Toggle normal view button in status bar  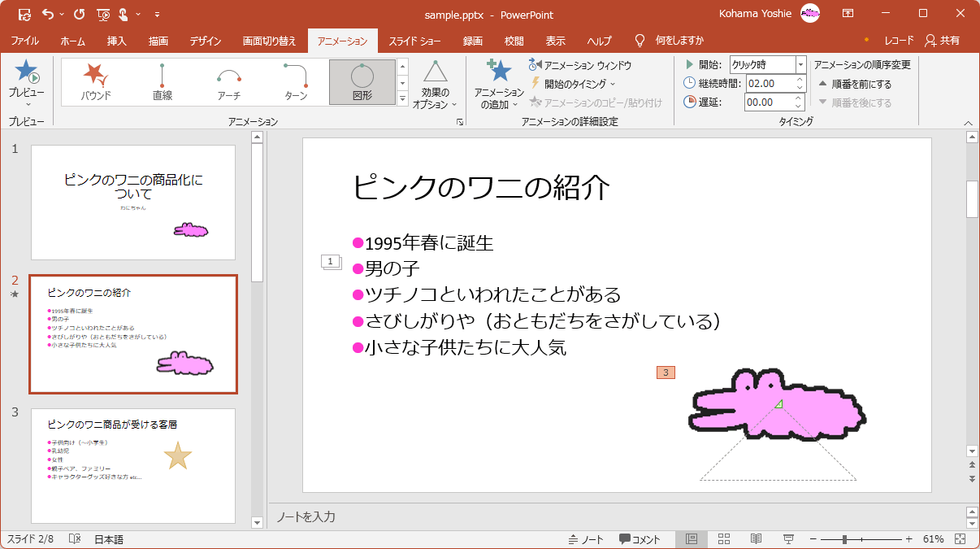tap(692, 539)
